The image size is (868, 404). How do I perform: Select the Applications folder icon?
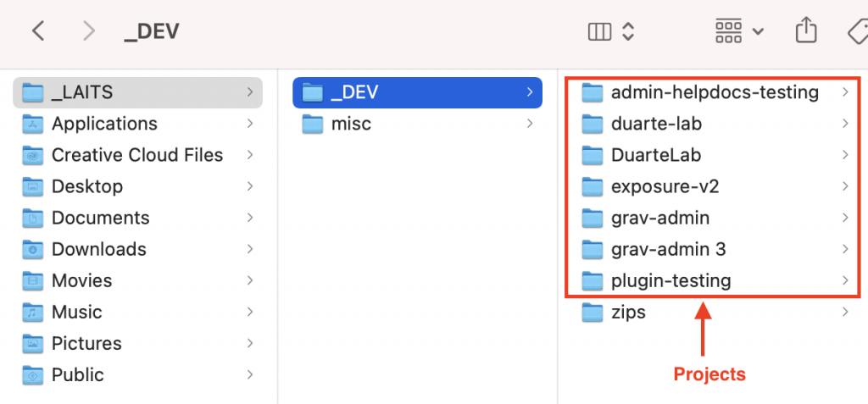[33, 124]
